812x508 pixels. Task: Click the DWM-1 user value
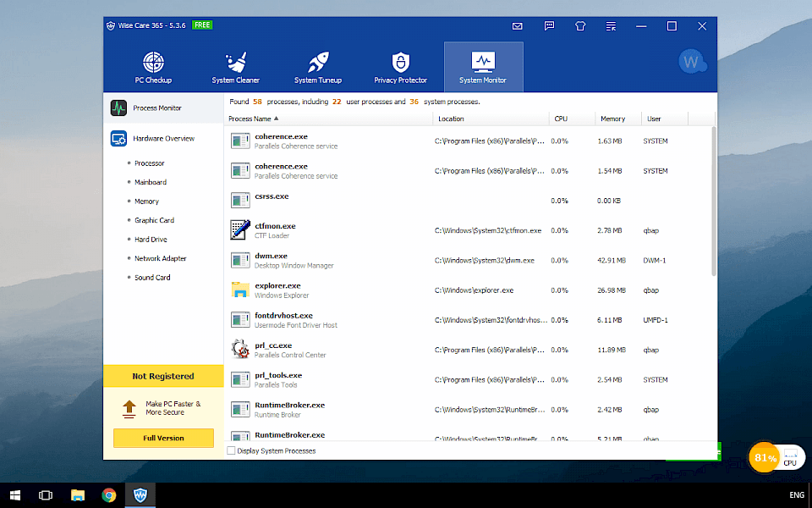click(x=655, y=260)
